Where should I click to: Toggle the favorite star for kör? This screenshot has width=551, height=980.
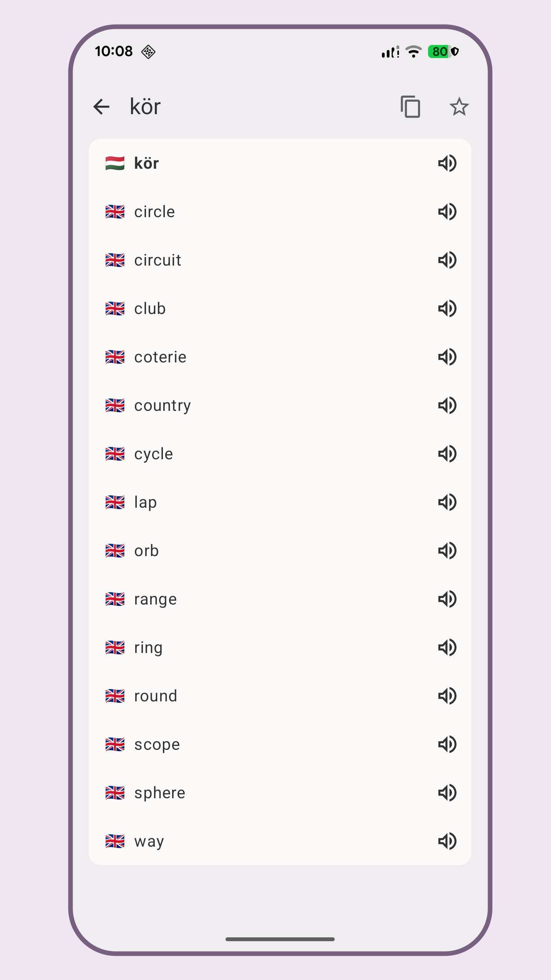[459, 107]
